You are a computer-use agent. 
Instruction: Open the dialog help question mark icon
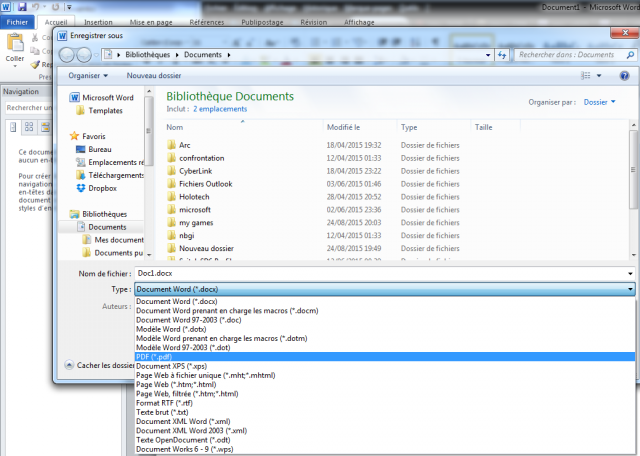tap(624, 76)
